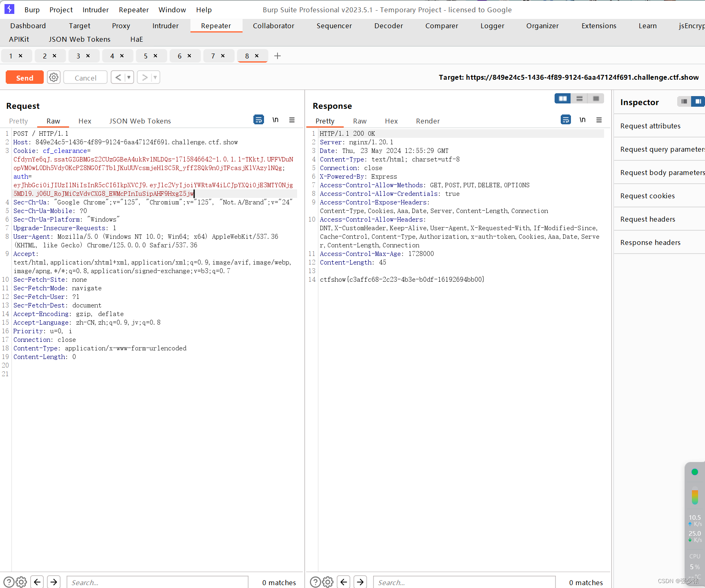Select combined tabbed layout view
The height and width of the screenshot is (588, 705).
[x=596, y=99]
